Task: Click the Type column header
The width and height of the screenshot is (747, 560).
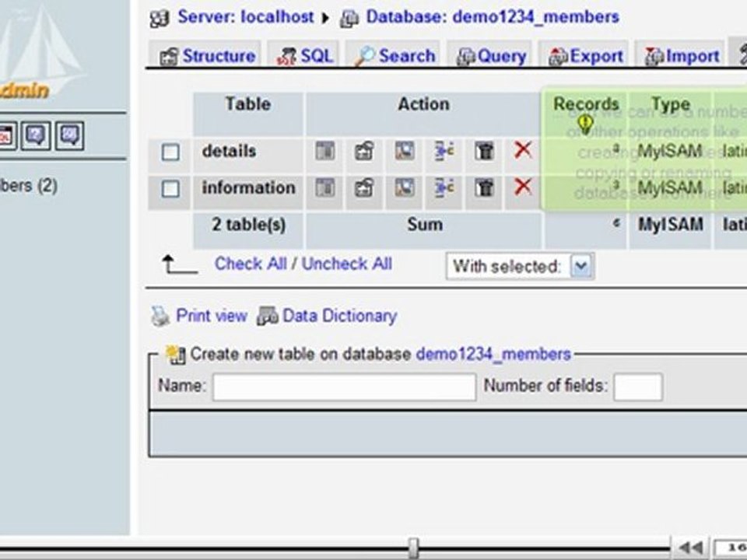Action: 670,104
